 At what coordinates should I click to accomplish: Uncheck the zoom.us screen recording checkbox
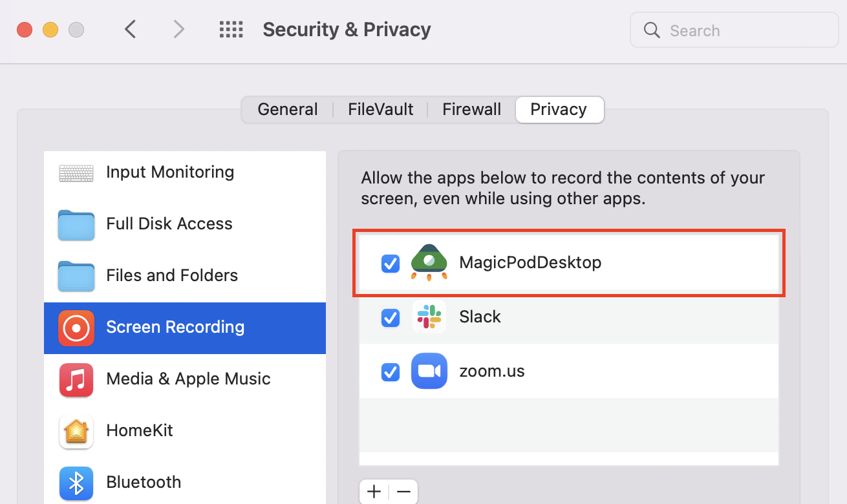click(x=391, y=372)
